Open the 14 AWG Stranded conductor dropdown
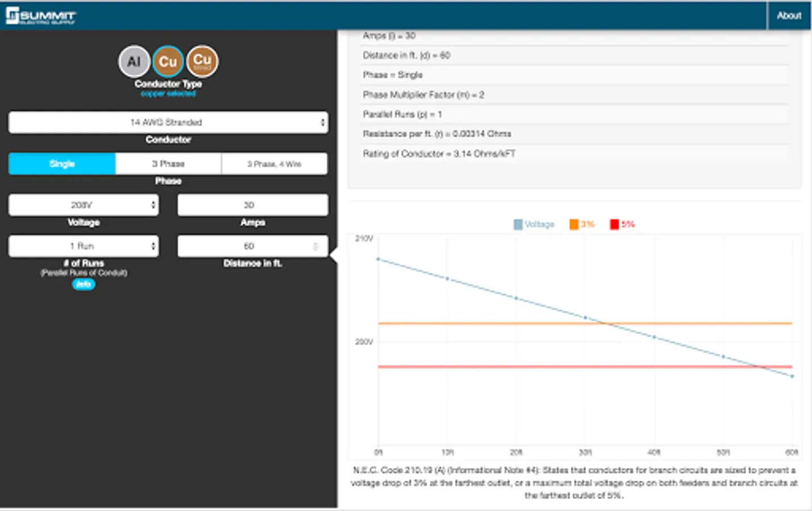The image size is (812, 511). pos(168,122)
